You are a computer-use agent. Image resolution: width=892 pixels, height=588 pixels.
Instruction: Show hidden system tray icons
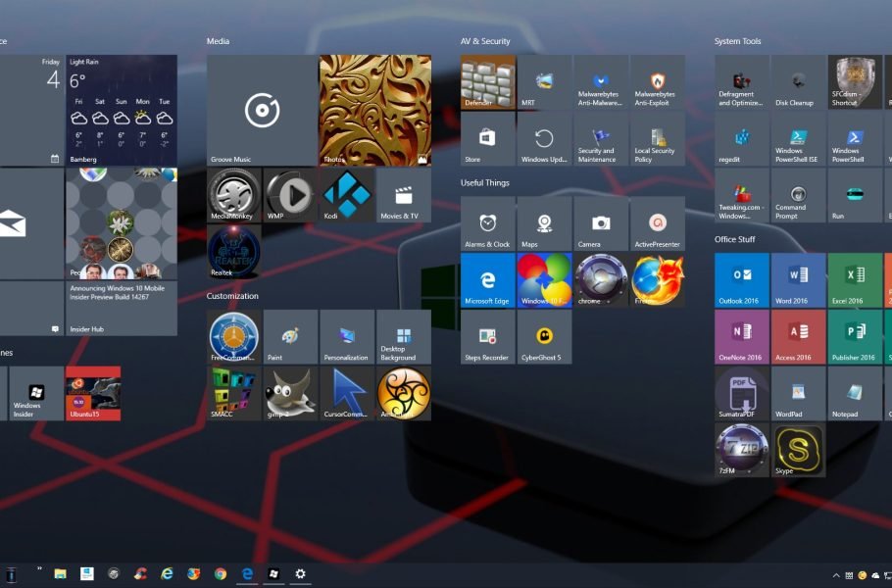pos(836,575)
